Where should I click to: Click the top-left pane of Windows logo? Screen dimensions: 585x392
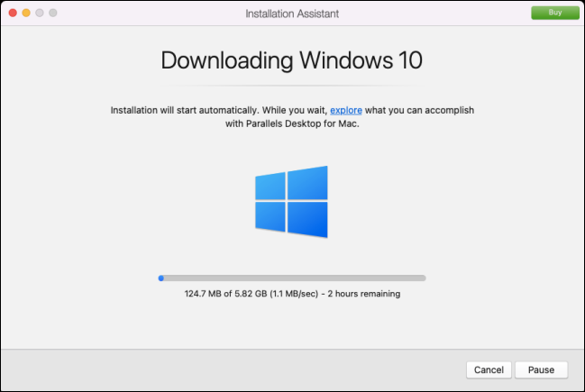[x=270, y=185]
